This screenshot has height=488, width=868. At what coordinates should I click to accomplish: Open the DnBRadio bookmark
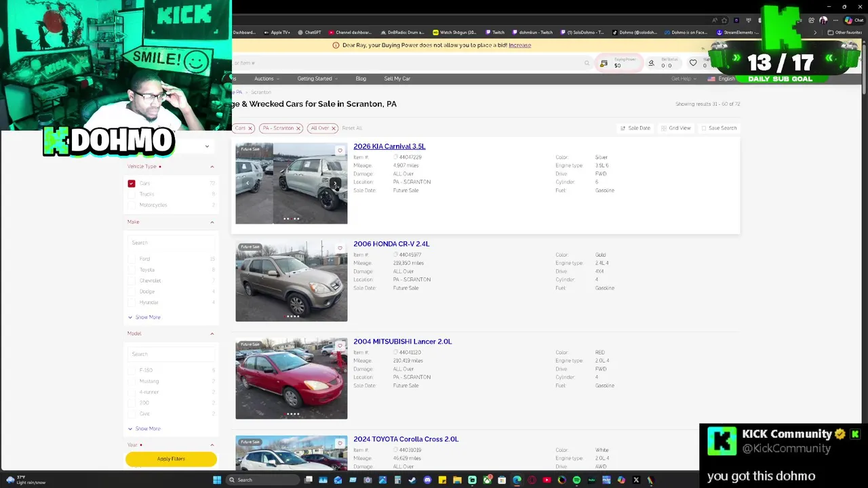401,33
